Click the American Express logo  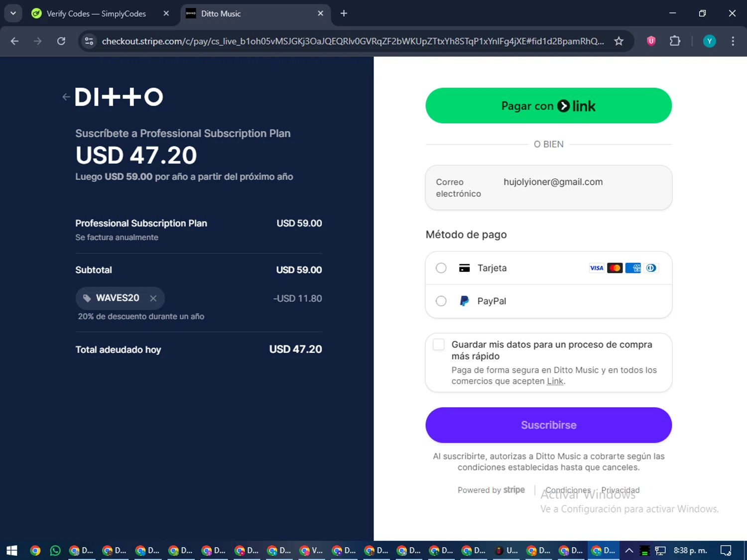pos(633,268)
